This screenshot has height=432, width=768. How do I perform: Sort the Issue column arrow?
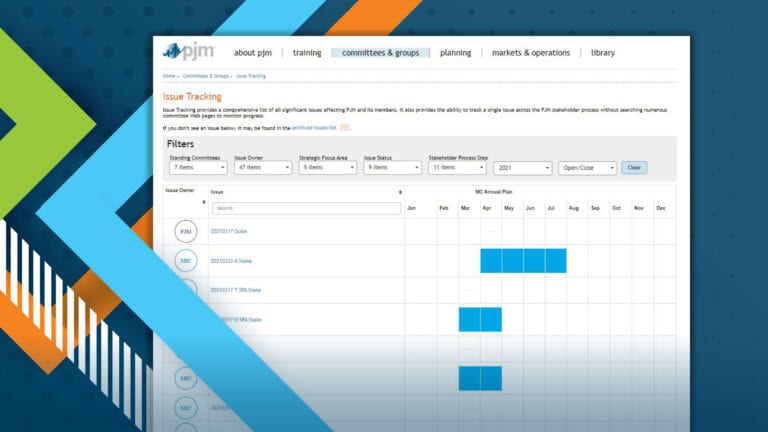click(x=400, y=192)
